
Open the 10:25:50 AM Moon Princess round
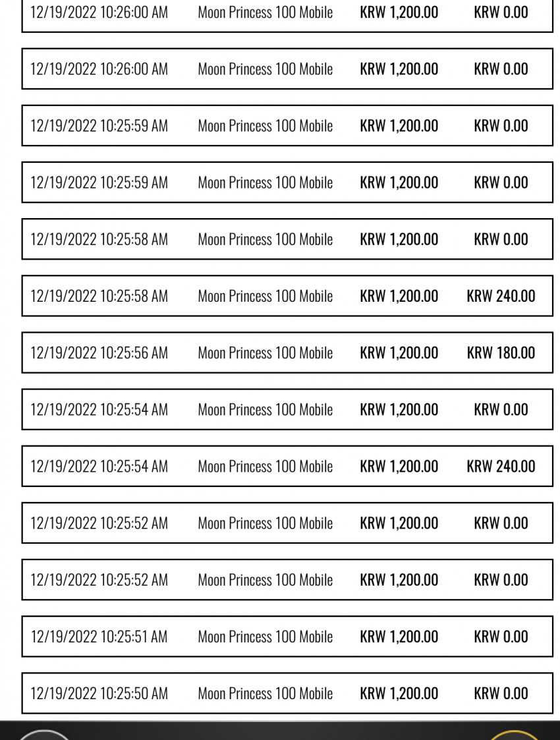[x=287, y=693]
